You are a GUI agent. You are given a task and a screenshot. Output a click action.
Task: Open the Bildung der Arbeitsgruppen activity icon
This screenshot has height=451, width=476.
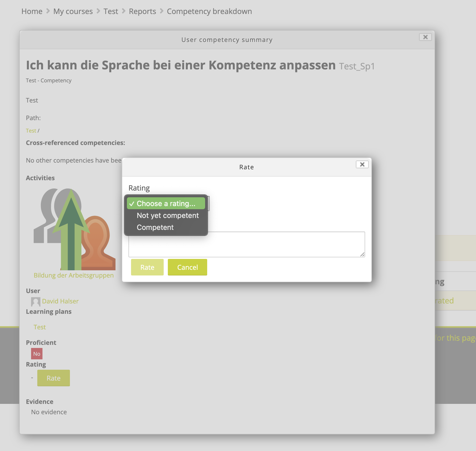click(75, 229)
